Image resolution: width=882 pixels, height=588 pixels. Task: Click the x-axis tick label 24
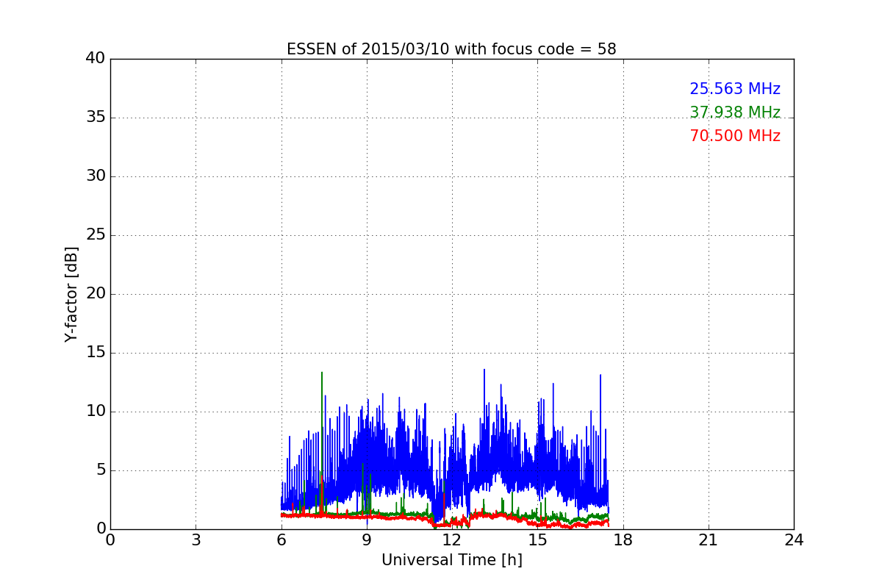[x=794, y=540]
